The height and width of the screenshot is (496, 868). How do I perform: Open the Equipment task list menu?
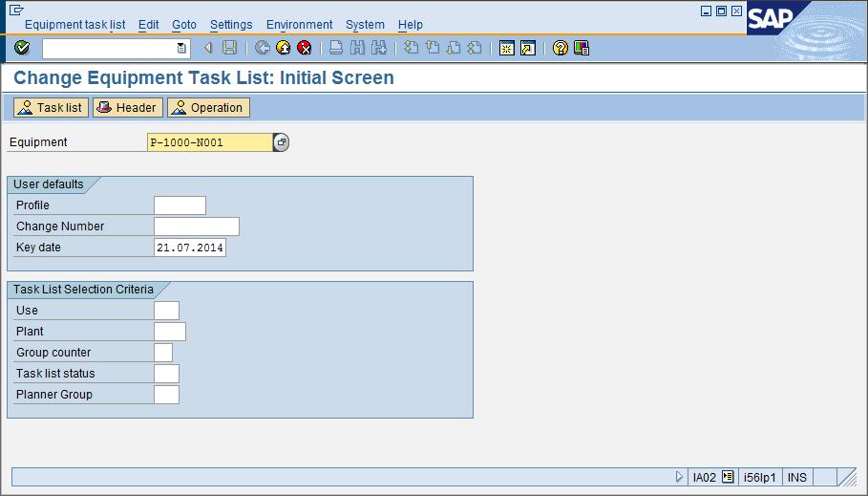coord(74,25)
